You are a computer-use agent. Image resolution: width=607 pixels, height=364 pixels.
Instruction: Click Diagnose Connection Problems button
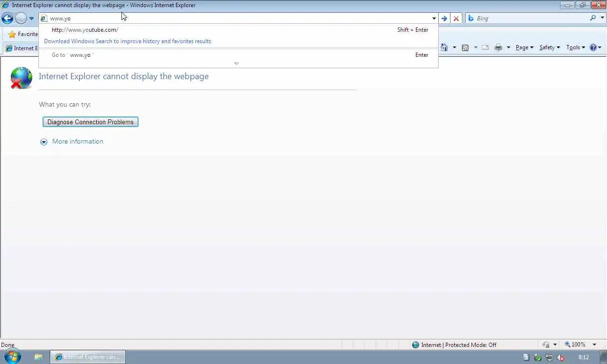coord(91,122)
